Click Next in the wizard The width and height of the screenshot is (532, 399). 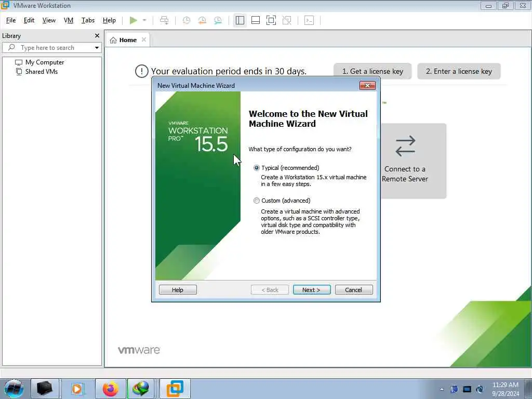[x=312, y=290]
